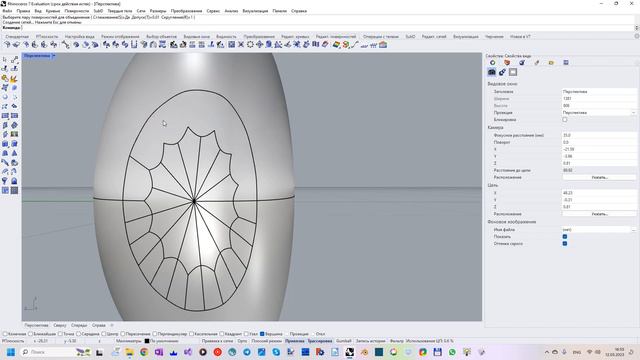
Task: Click the Миллиметры units field in status bar
Action: tap(128, 341)
